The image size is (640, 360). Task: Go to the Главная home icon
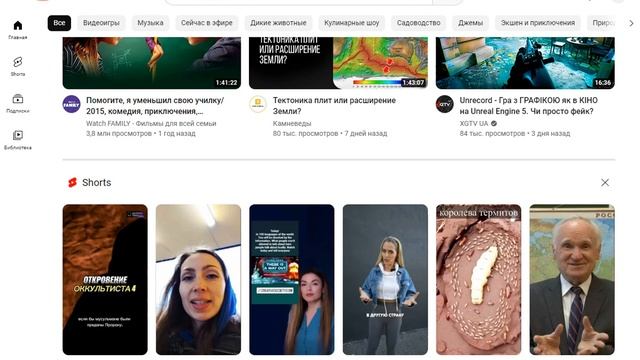pyautogui.click(x=18, y=26)
